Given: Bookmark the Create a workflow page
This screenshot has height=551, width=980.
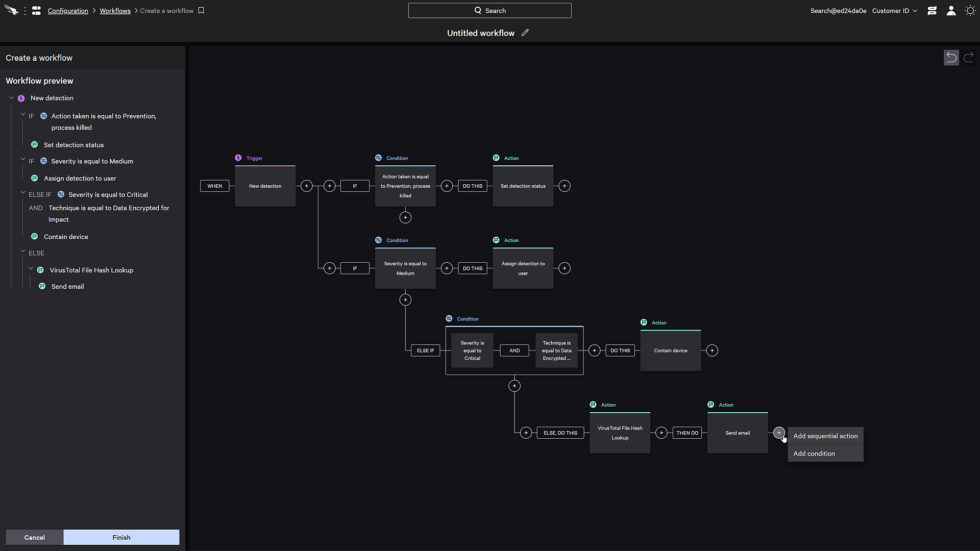Looking at the screenshot, I should point(201,10).
